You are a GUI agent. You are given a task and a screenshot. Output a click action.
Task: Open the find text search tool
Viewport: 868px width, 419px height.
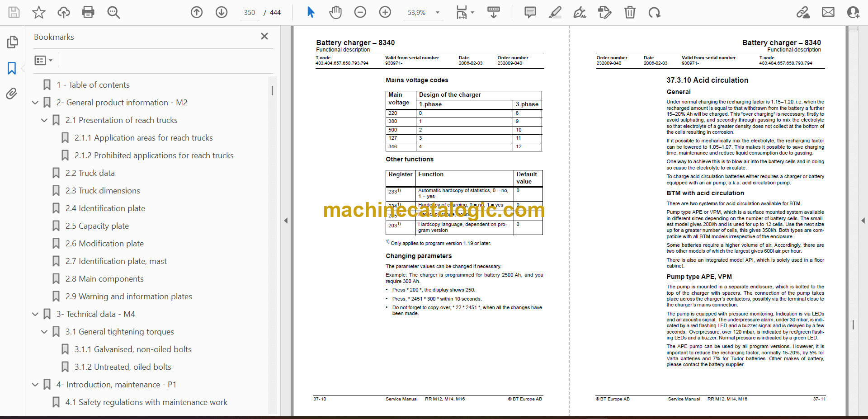(x=113, y=12)
